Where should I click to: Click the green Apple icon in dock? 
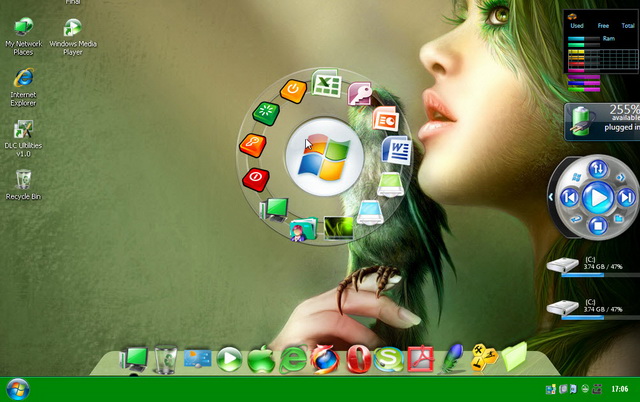[261, 359]
